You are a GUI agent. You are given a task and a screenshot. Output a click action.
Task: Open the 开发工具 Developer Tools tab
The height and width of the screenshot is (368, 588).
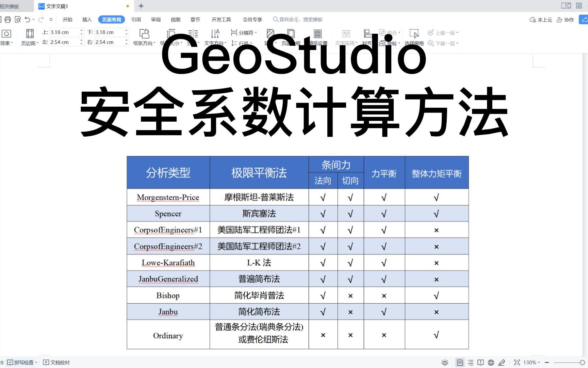[221, 19]
